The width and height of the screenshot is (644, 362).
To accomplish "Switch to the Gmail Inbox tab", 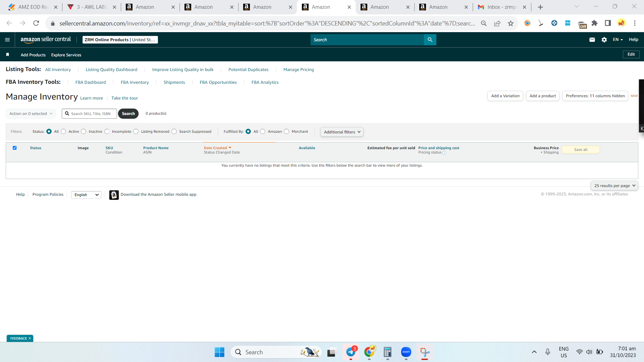I will pyautogui.click(x=501, y=7).
